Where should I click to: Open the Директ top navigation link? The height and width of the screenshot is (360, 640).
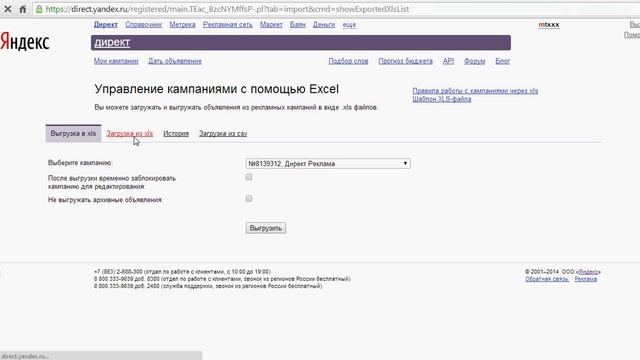coord(106,24)
